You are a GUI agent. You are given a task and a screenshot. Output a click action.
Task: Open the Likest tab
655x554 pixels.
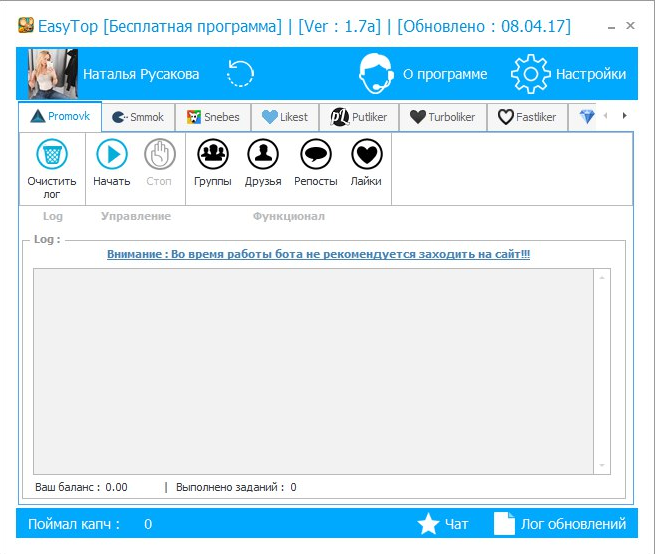coord(285,117)
